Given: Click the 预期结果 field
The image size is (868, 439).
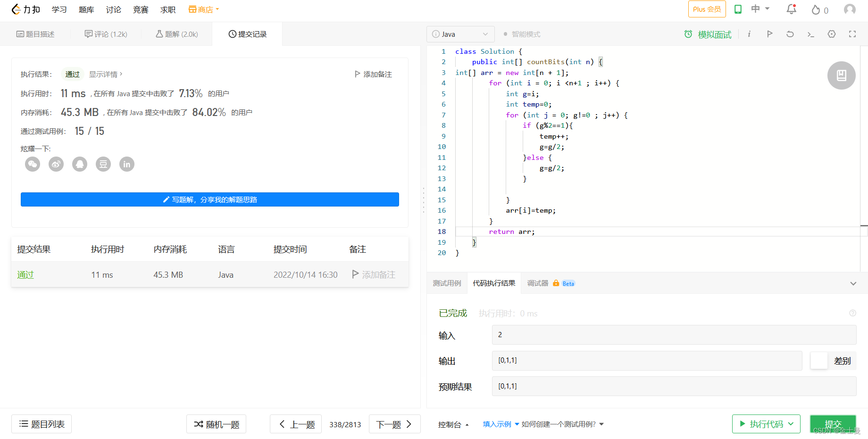Looking at the screenshot, I should point(674,386).
